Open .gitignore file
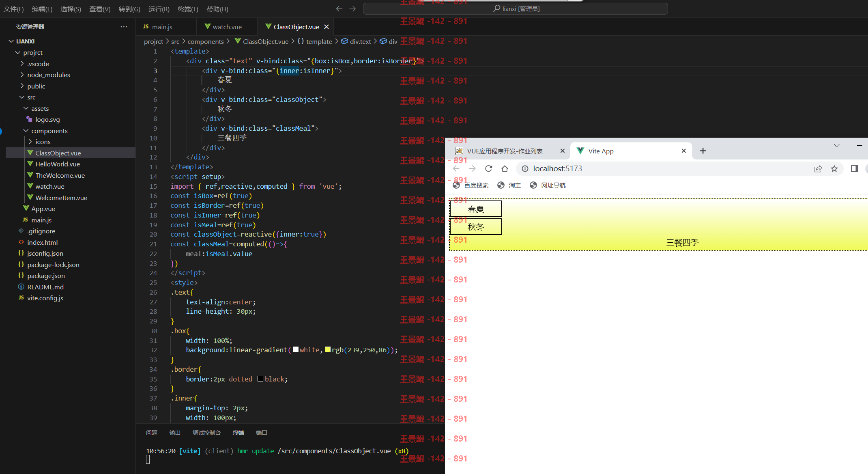 coord(41,231)
